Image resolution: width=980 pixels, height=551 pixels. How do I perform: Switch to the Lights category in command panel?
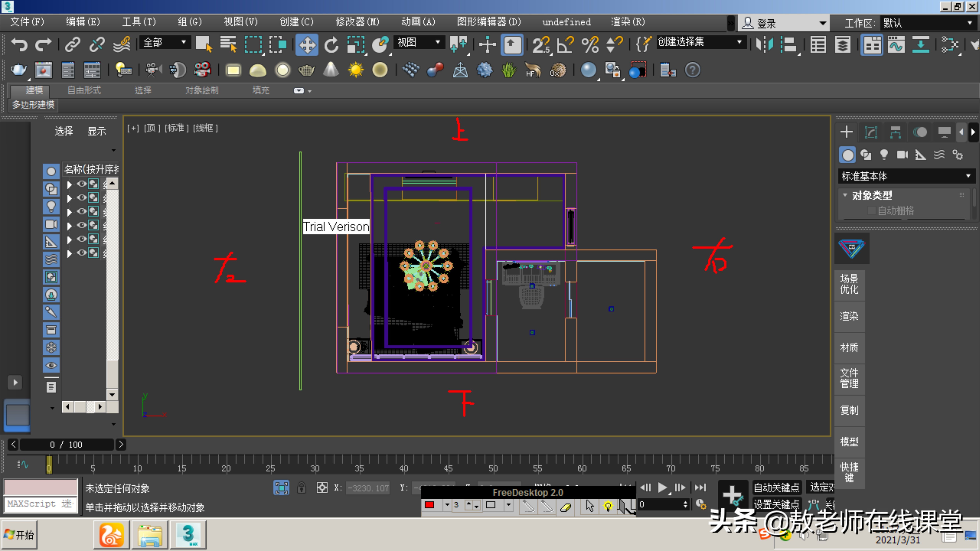[884, 154]
